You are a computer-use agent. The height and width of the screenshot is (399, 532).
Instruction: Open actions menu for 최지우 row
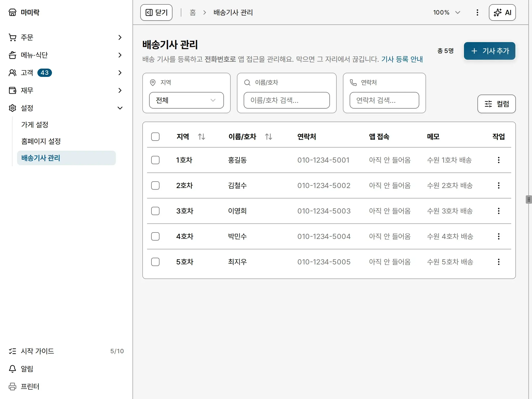(498, 262)
